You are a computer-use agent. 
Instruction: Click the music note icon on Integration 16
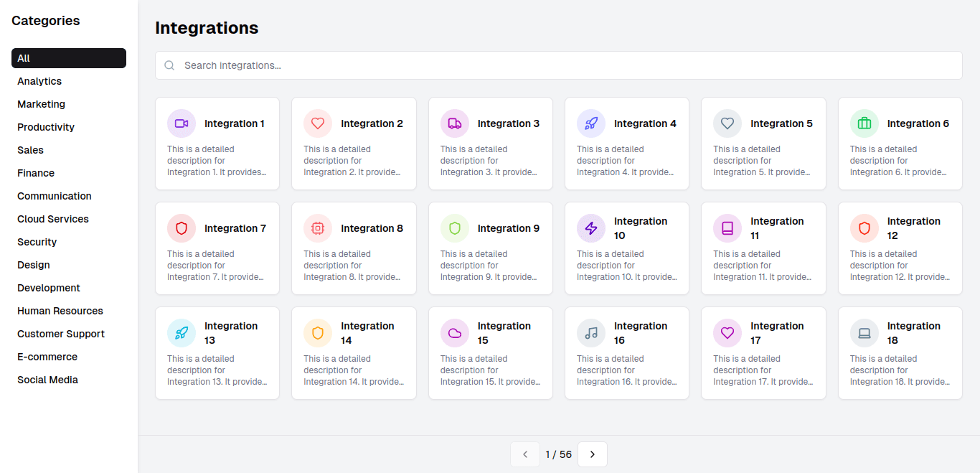pyautogui.click(x=591, y=333)
